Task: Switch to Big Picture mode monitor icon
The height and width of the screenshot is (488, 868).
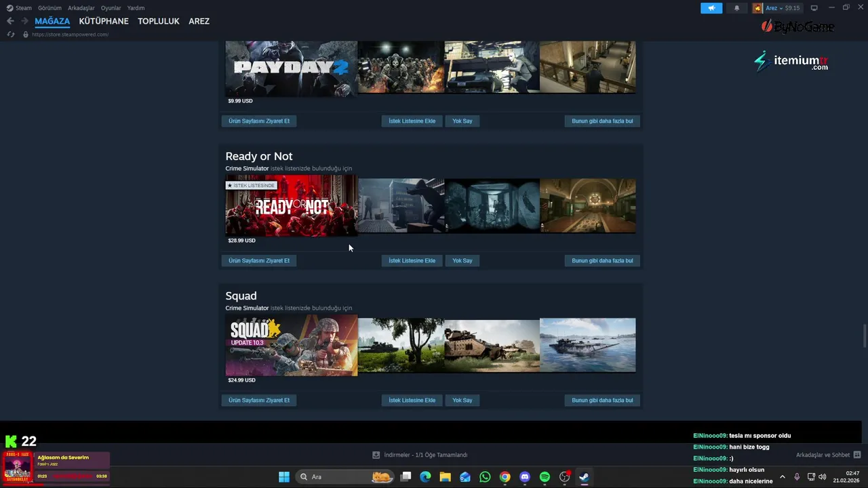Action: (x=814, y=8)
